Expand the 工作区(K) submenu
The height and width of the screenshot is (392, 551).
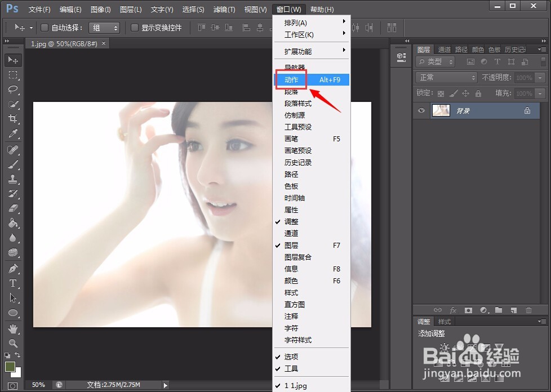[311, 35]
